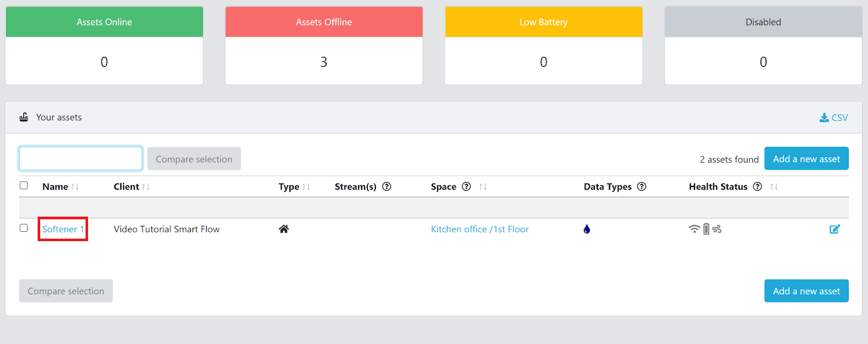This screenshot has height=344, width=868.
Task: Click the Space column help icon
Action: [466, 186]
